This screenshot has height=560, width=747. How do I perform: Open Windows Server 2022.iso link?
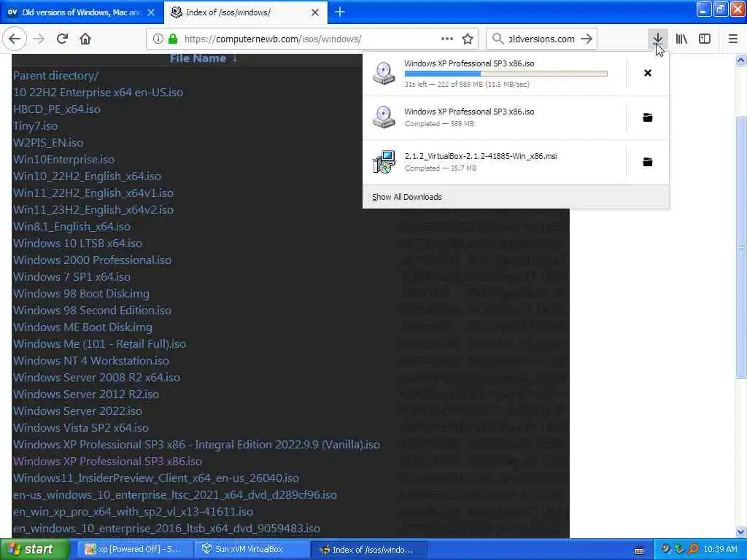[x=77, y=411]
